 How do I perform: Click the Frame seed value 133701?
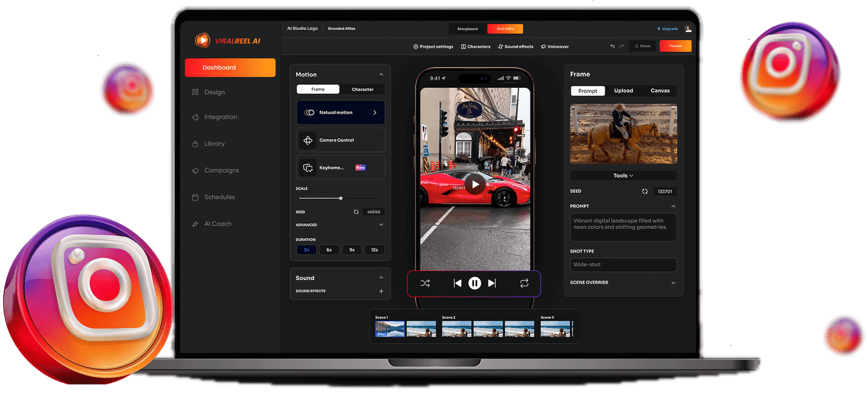665,191
